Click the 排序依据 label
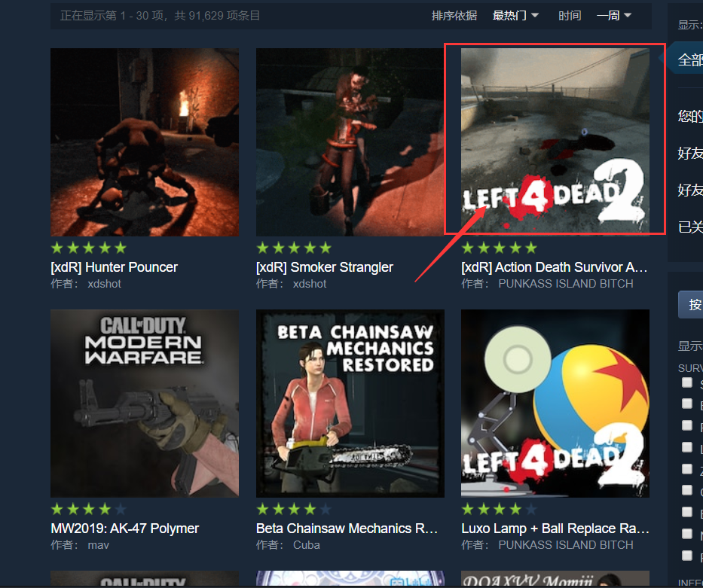703x588 pixels. point(454,16)
